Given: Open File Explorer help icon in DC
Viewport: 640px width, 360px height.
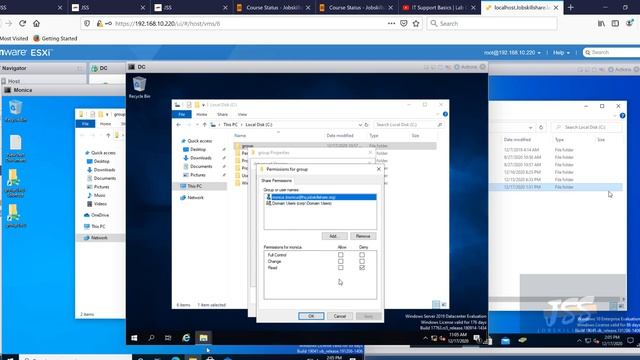Looking at the screenshot, I should [x=445, y=114].
